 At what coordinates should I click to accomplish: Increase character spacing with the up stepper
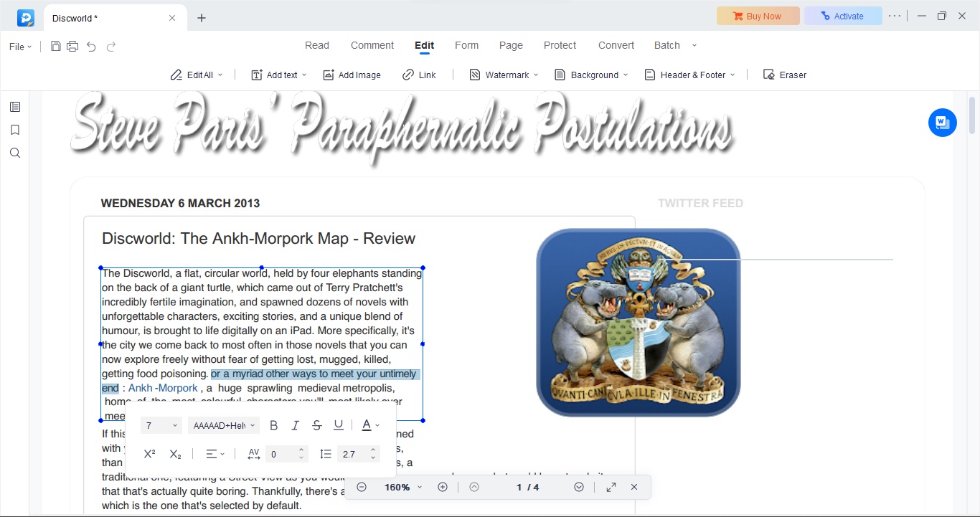301,450
